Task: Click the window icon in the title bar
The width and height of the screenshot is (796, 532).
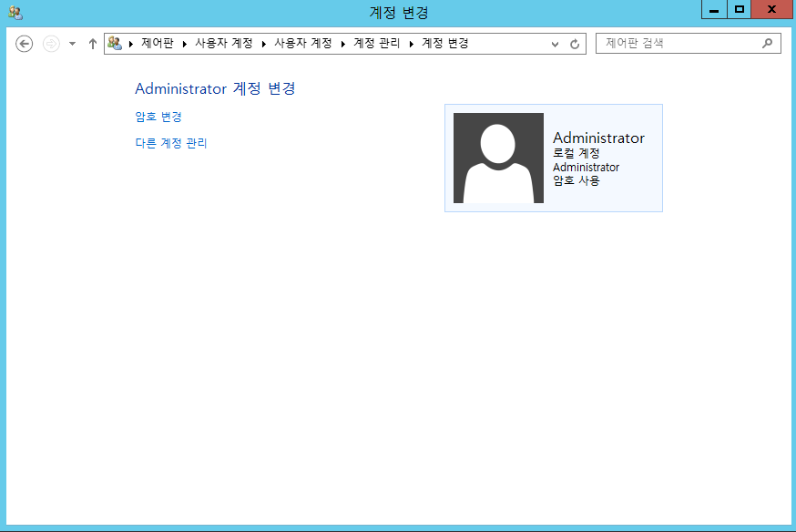Action: pyautogui.click(x=15, y=12)
